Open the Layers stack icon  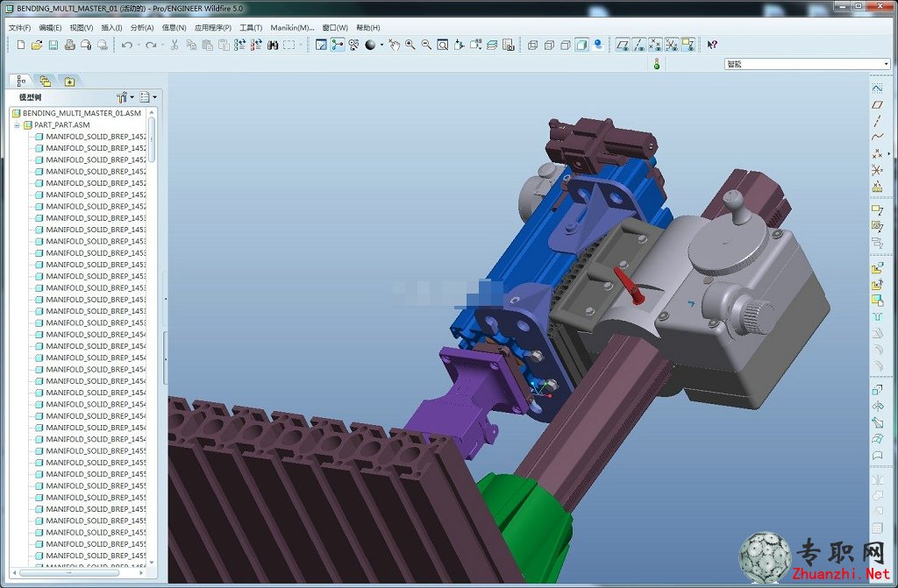[x=492, y=45]
